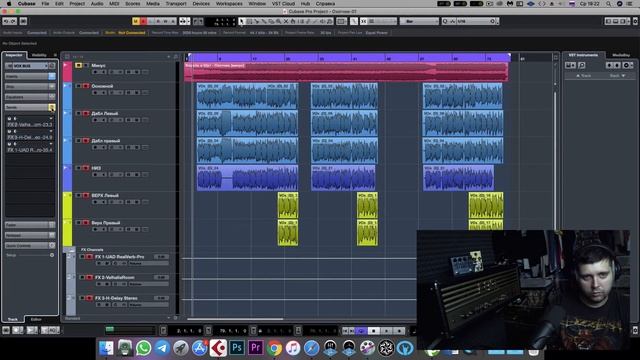Select the pink Минус audio event
Viewport: 640px width, 360px height.
[346, 72]
